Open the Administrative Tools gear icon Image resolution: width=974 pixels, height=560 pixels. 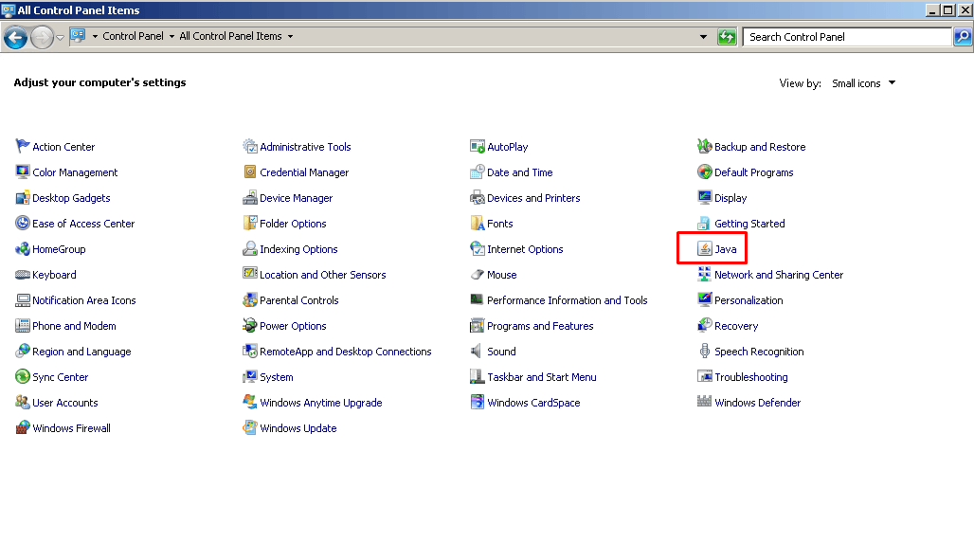250,146
